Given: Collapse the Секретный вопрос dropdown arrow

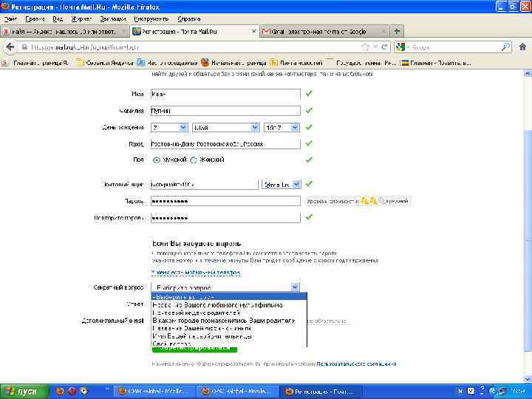Looking at the screenshot, I should 295,287.
